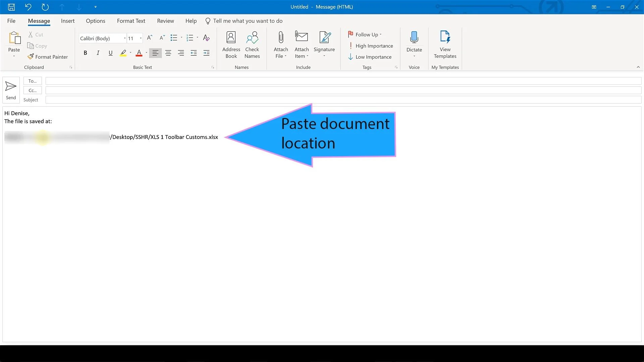
Task: Click inside the Subject field
Action: tap(201, 100)
